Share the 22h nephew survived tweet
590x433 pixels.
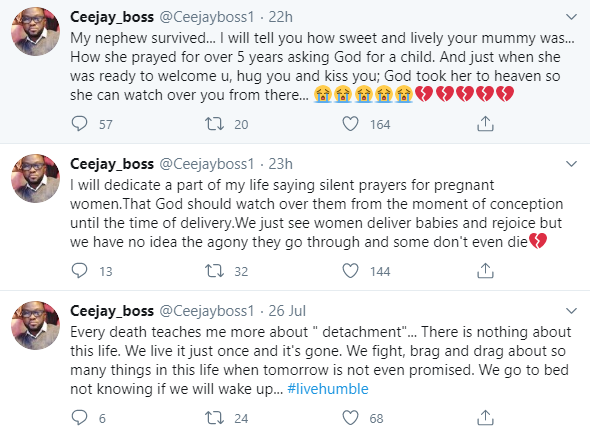(x=485, y=123)
